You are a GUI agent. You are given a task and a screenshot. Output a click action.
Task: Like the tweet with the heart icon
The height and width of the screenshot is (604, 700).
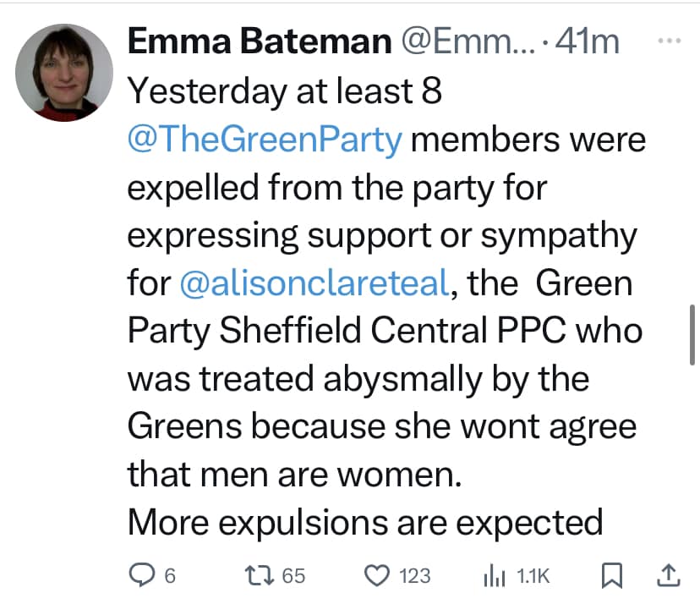point(376,576)
